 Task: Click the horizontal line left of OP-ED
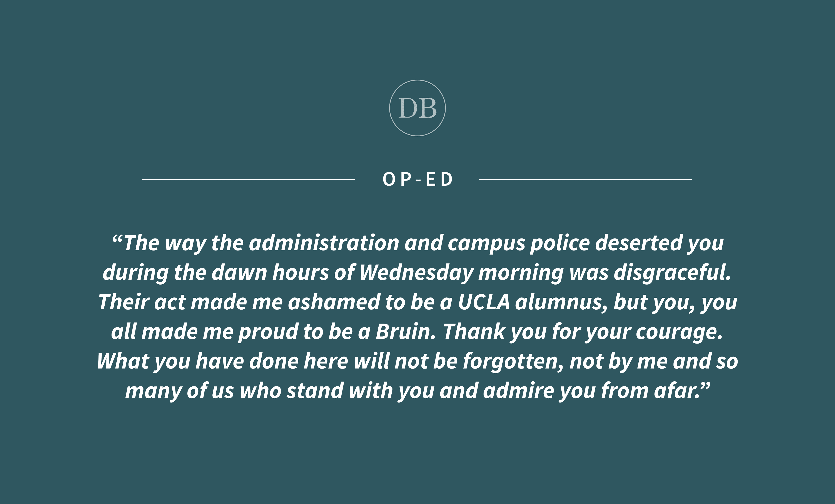click(x=248, y=179)
